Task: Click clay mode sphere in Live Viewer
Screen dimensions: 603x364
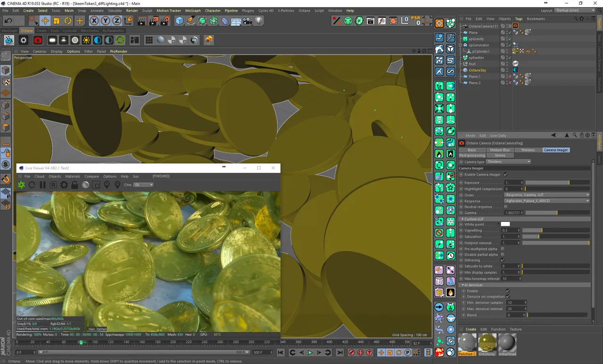Action: (85, 185)
